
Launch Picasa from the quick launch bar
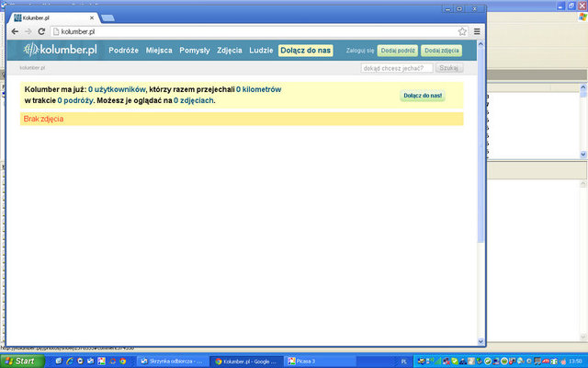pyautogui.click(x=101, y=362)
